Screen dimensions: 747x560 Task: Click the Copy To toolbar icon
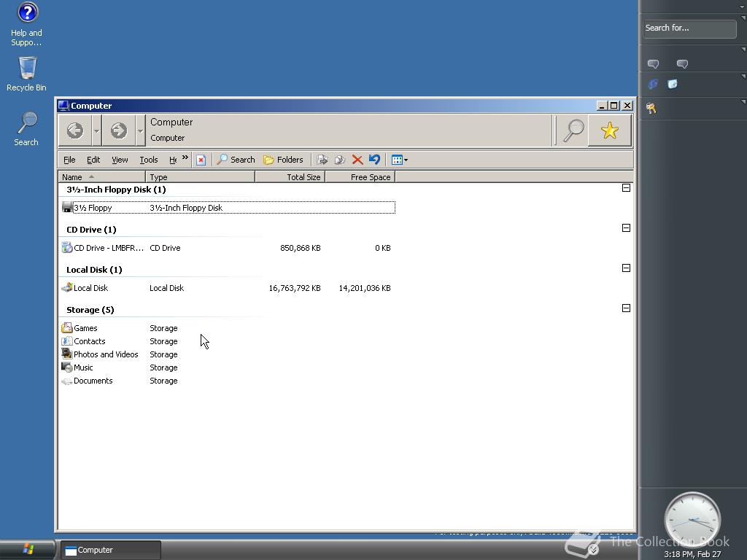click(x=340, y=160)
